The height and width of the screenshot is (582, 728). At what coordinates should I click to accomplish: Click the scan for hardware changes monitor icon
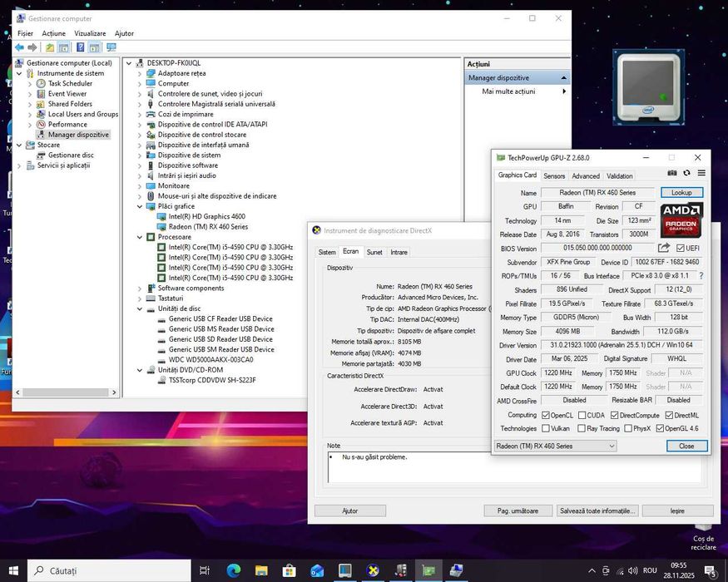point(111,47)
